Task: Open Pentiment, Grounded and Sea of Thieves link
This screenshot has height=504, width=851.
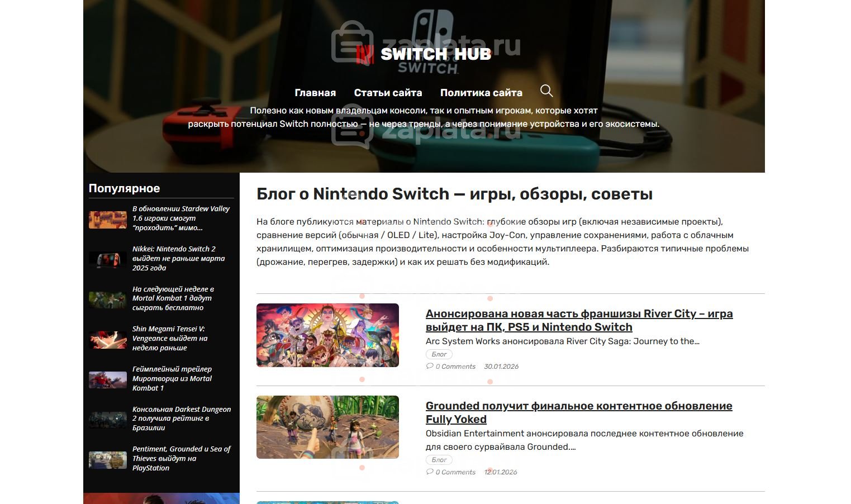Action: coord(182,458)
